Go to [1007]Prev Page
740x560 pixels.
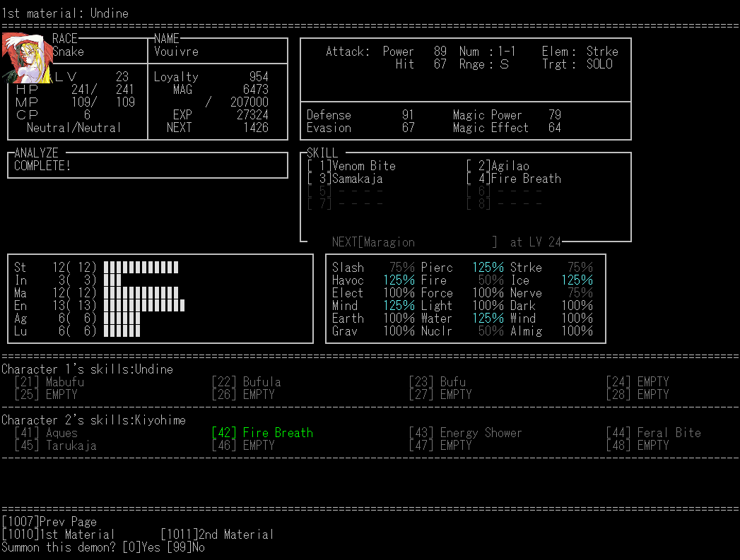pos(49,522)
